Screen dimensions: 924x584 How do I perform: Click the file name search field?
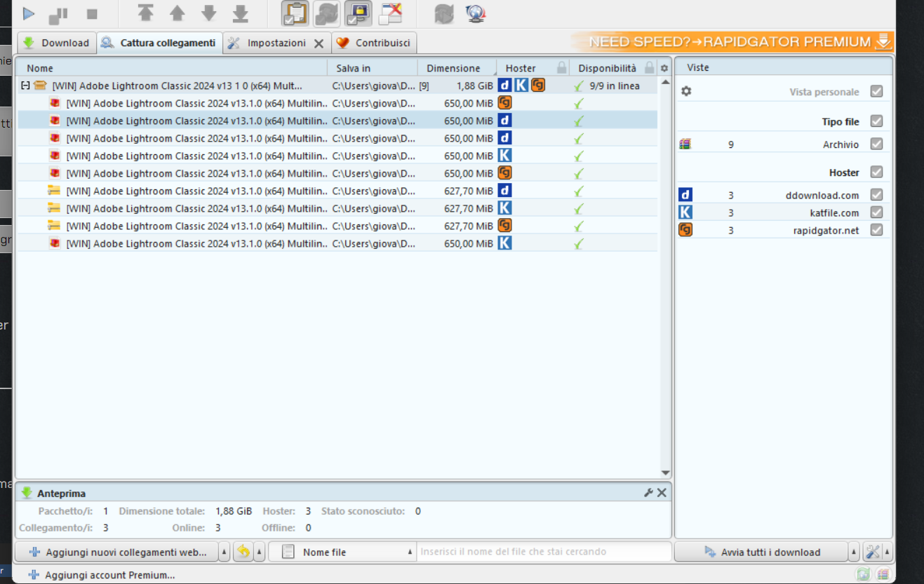544,552
